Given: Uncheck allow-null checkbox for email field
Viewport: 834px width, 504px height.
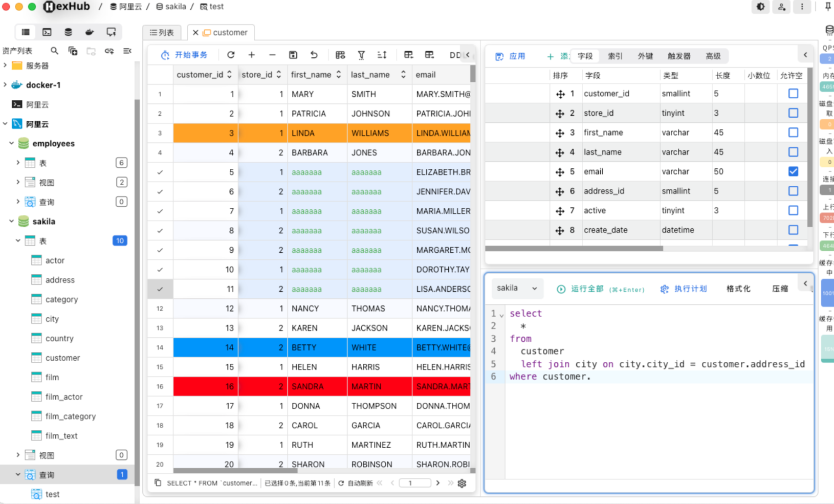Looking at the screenshot, I should pyautogui.click(x=793, y=171).
